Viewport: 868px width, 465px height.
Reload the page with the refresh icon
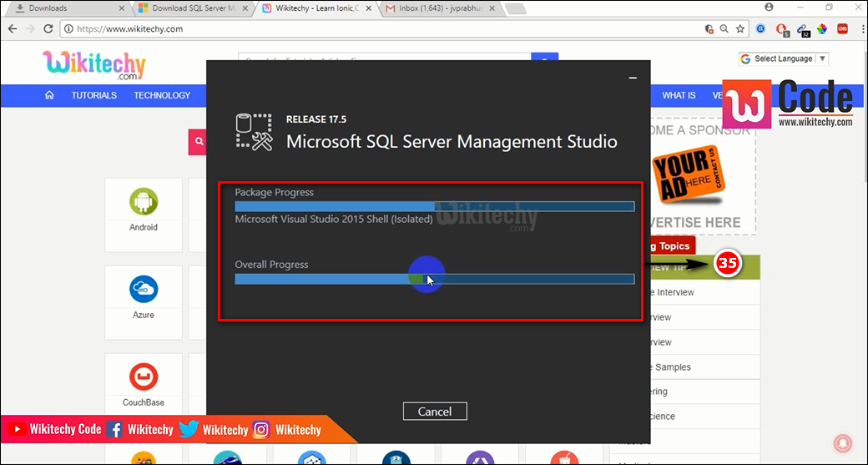48,28
